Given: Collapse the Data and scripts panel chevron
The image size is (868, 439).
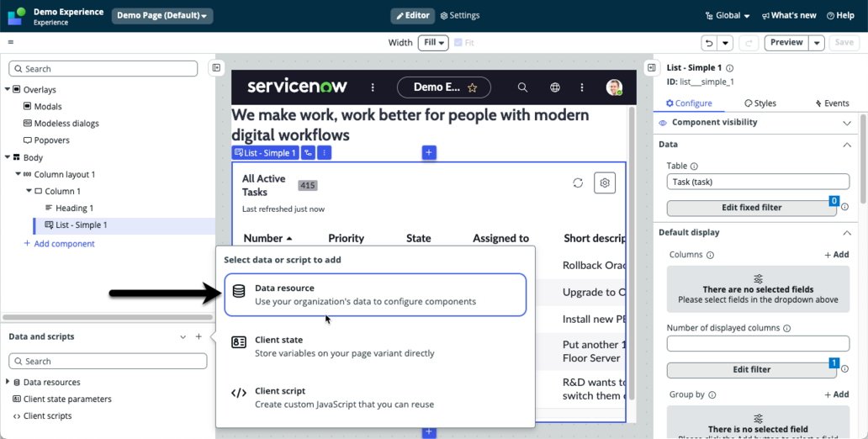Looking at the screenshot, I should pyautogui.click(x=183, y=336).
